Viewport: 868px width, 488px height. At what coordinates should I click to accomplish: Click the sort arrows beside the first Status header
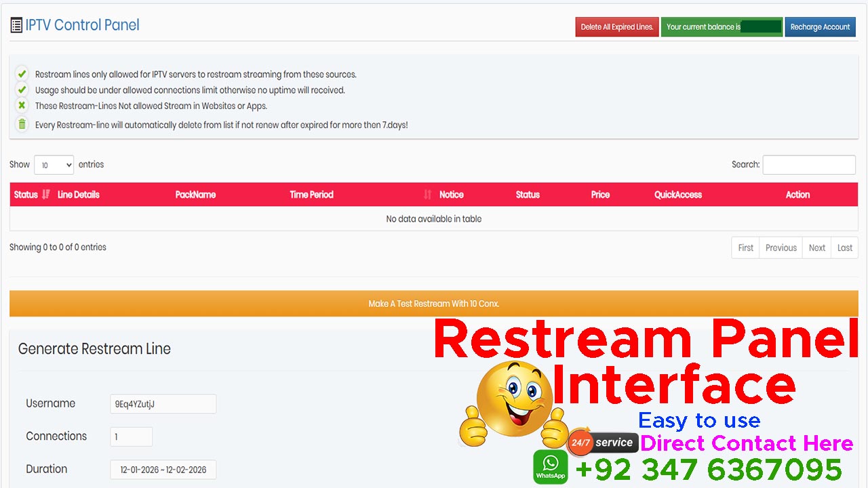click(46, 195)
